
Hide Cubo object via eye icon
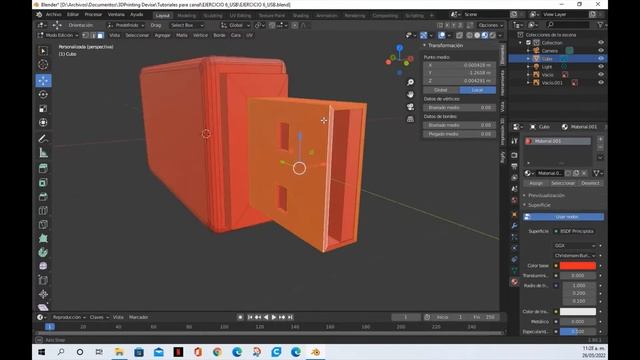(600, 59)
